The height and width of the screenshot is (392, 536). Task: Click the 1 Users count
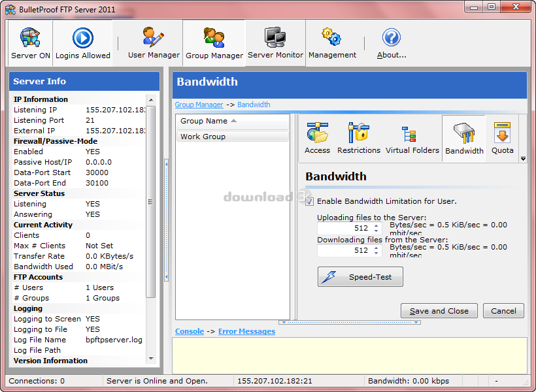[99, 287]
